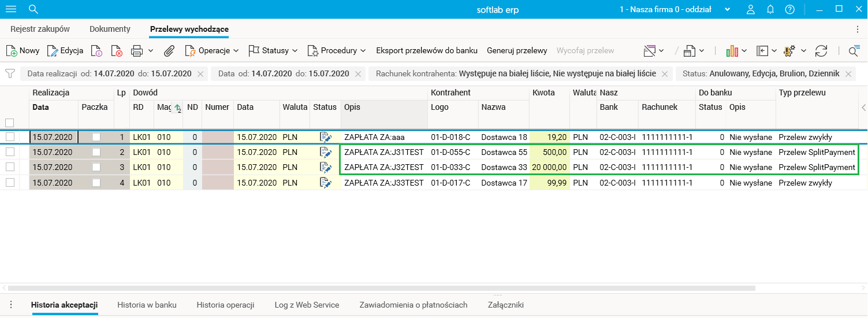Open the company selector dropdown arrow

click(727, 9)
